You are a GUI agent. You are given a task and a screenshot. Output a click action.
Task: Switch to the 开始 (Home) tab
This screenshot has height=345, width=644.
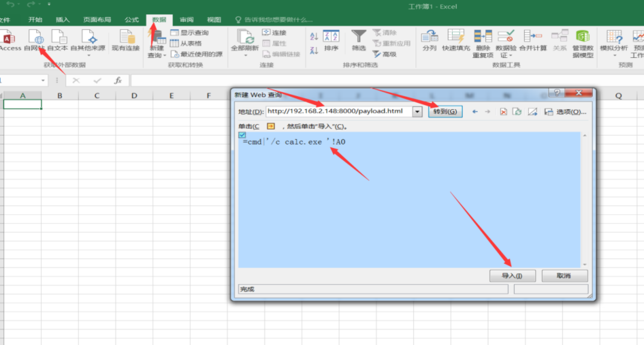35,20
